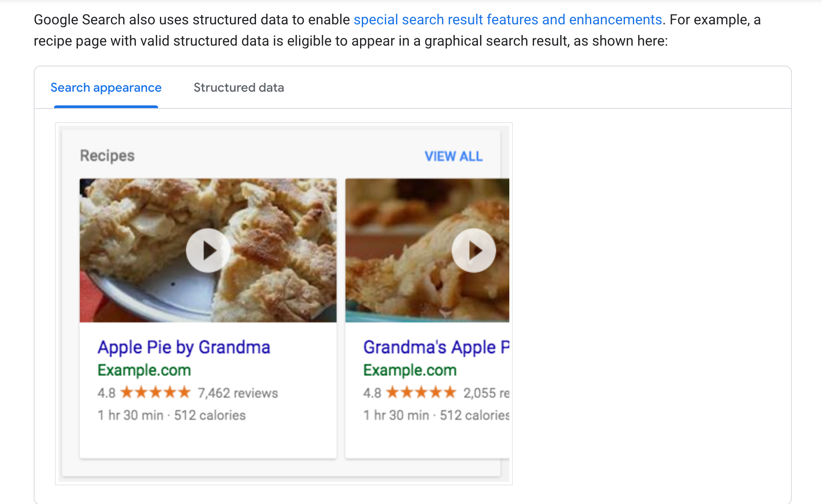Image resolution: width=822 pixels, height=504 pixels.
Task: Click the 7,462 reviews text
Action: pos(238,393)
